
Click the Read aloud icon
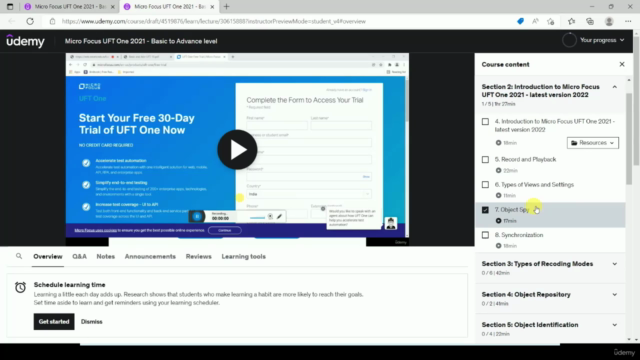[535, 21]
